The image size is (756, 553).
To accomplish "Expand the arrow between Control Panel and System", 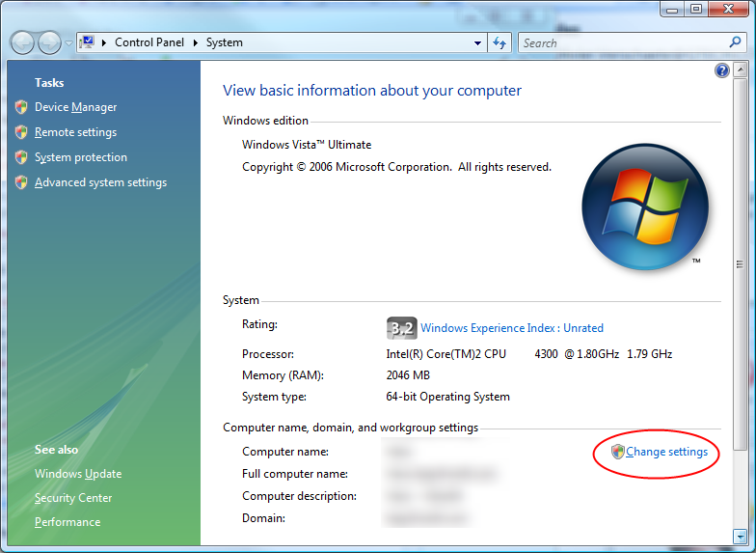I will (195, 42).
